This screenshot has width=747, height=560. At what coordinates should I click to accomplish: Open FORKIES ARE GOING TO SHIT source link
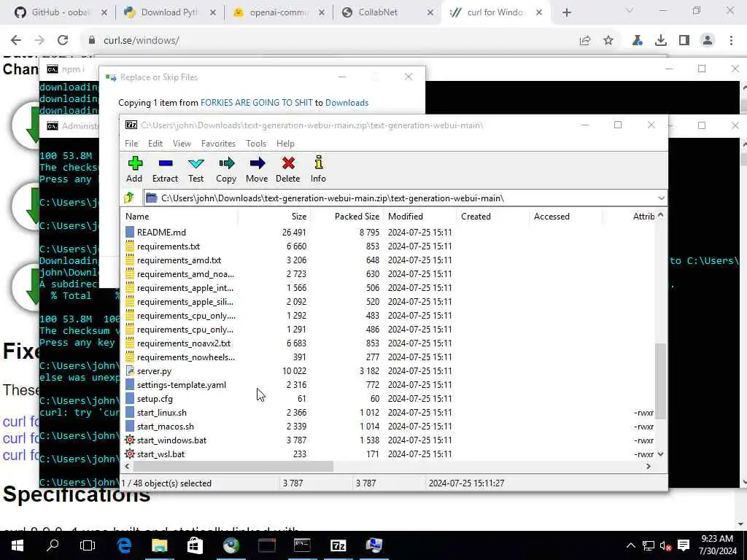pos(256,103)
